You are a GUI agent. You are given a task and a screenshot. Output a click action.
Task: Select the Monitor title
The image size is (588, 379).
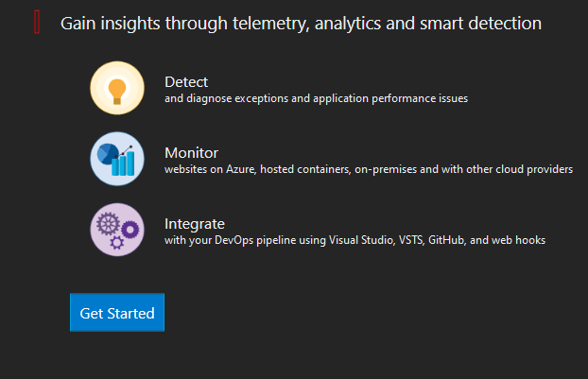tap(191, 153)
